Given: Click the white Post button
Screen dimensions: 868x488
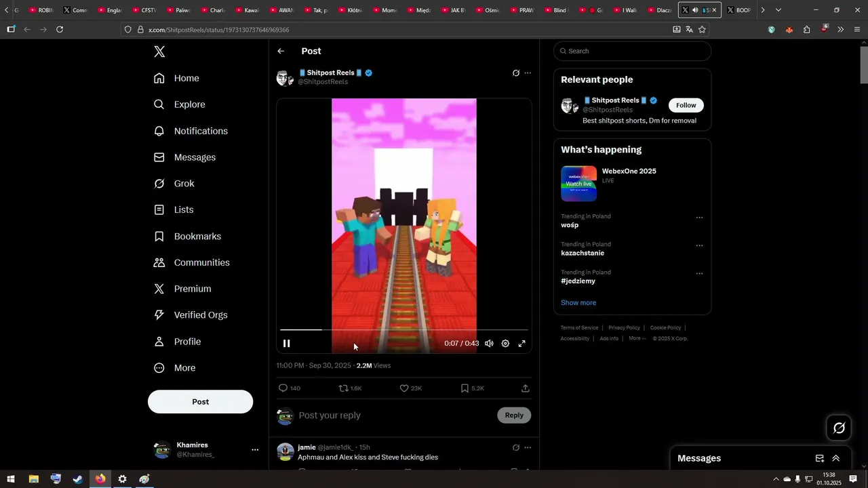Looking at the screenshot, I should pos(201,402).
